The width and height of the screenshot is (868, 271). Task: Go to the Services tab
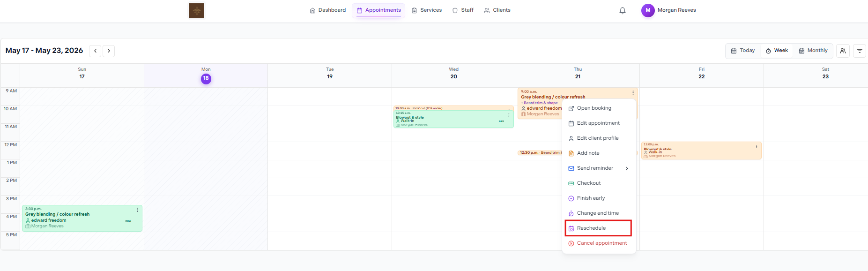(x=426, y=10)
